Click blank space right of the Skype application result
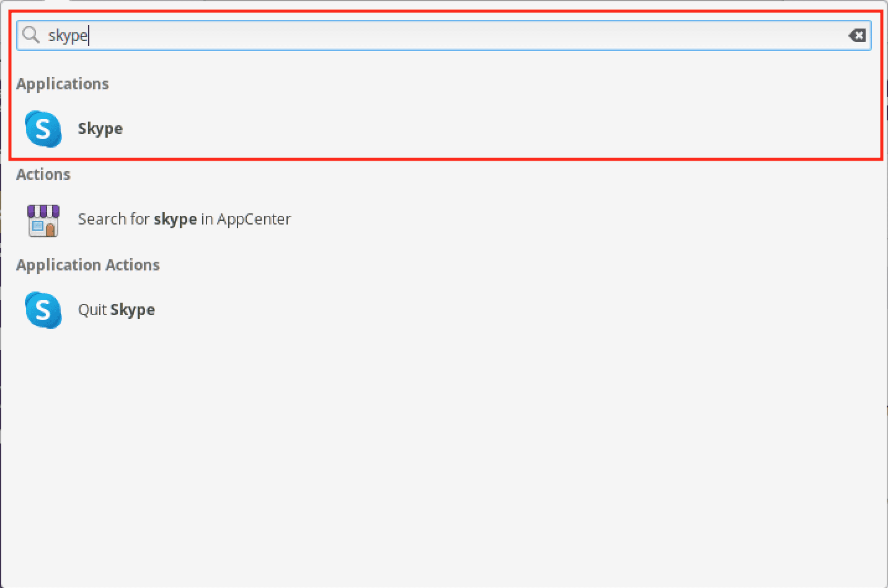888x588 pixels. tap(496, 128)
